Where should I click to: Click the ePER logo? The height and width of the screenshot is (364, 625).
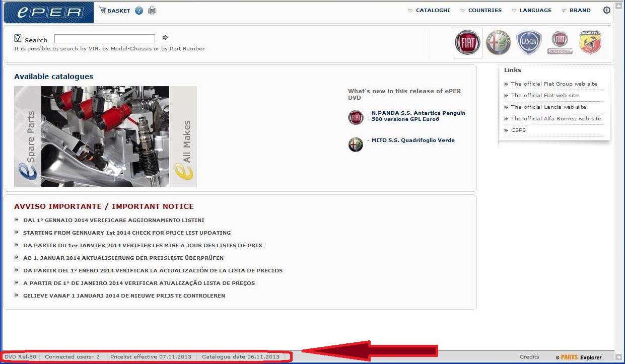[48, 13]
